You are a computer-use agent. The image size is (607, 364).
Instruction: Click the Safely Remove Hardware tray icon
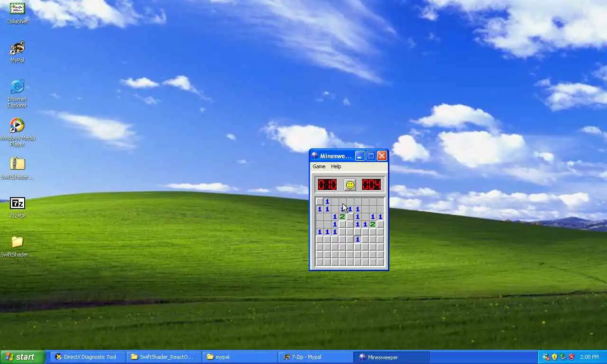[x=563, y=357]
